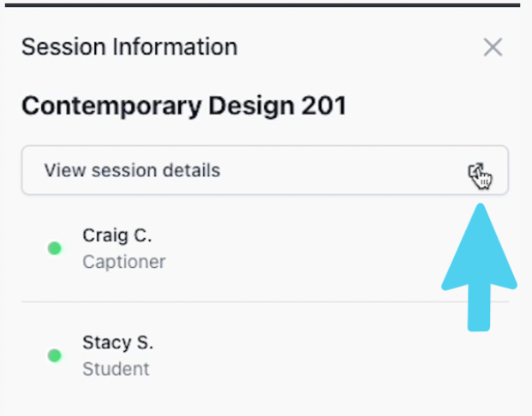
Task: Click the word 'Contemporary' in the title
Action: point(111,107)
